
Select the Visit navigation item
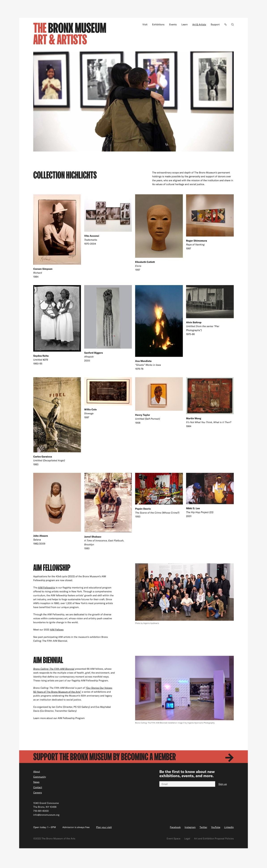tap(145, 25)
